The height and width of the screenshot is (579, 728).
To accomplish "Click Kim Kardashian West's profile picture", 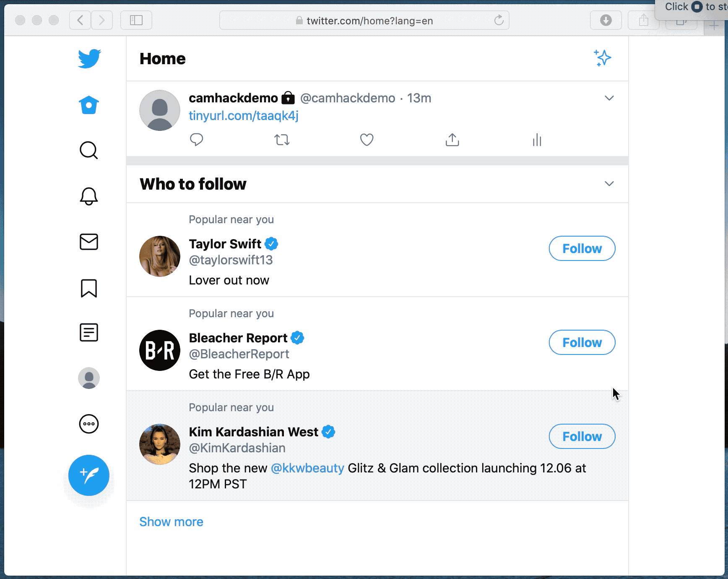I will pos(159,444).
